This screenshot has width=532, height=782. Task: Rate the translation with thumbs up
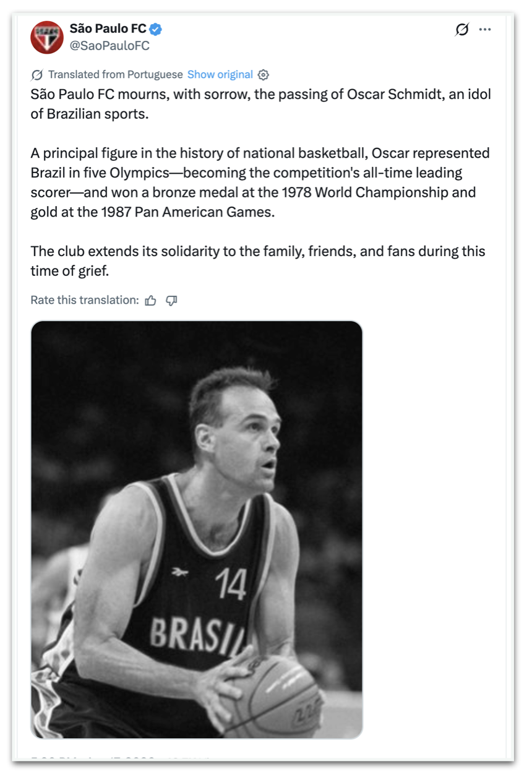tap(150, 301)
